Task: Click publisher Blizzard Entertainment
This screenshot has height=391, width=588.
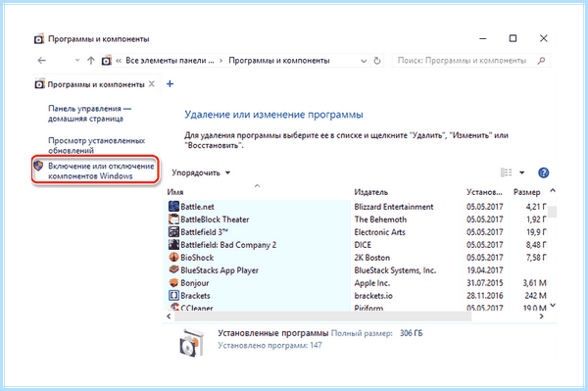Action: pyautogui.click(x=394, y=207)
